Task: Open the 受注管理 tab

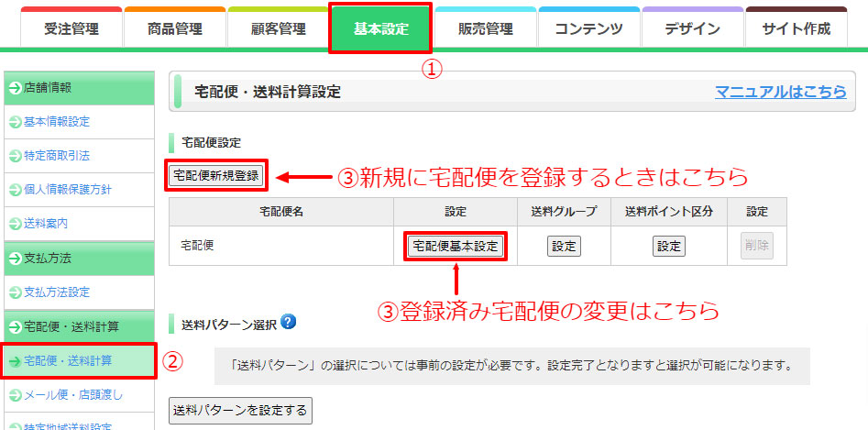Action: point(71,28)
